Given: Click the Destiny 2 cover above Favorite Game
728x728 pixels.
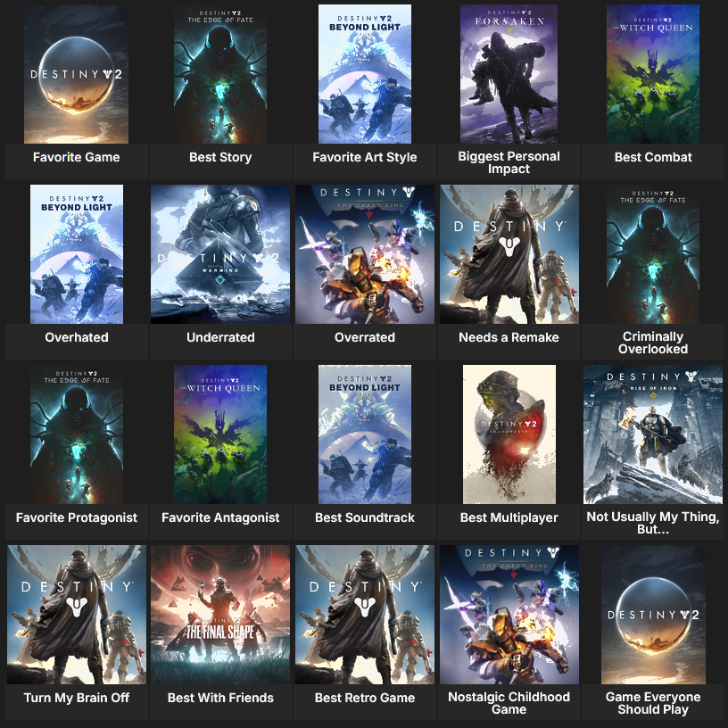Looking at the screenshot, I should click(x=76, y=74).
